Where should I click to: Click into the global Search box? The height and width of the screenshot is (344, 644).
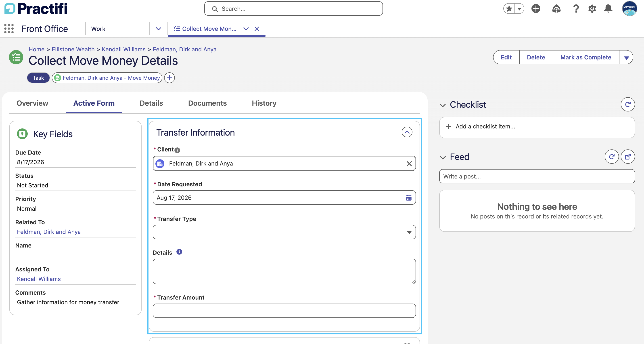click(293, 9)
